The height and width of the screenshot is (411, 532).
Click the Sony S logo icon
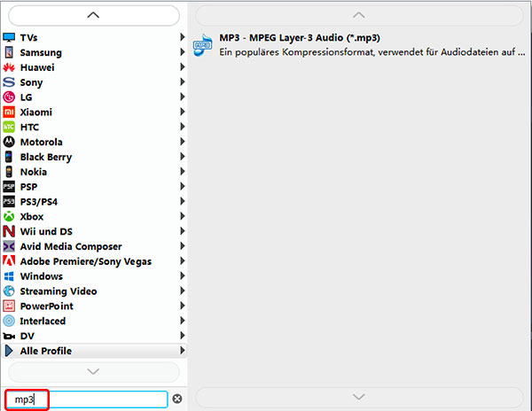(x=9, y=82)
